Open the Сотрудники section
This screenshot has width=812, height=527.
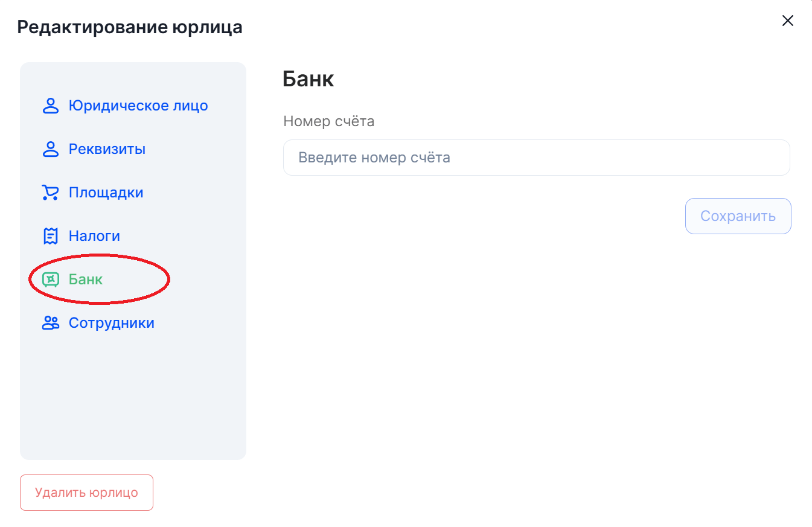tap(111, 324)
